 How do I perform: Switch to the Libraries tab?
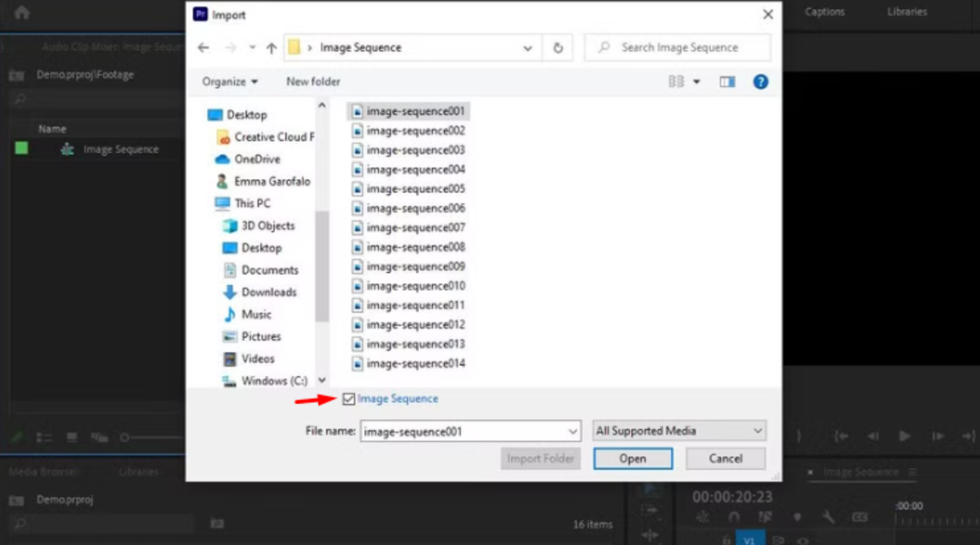click(906, 11)
